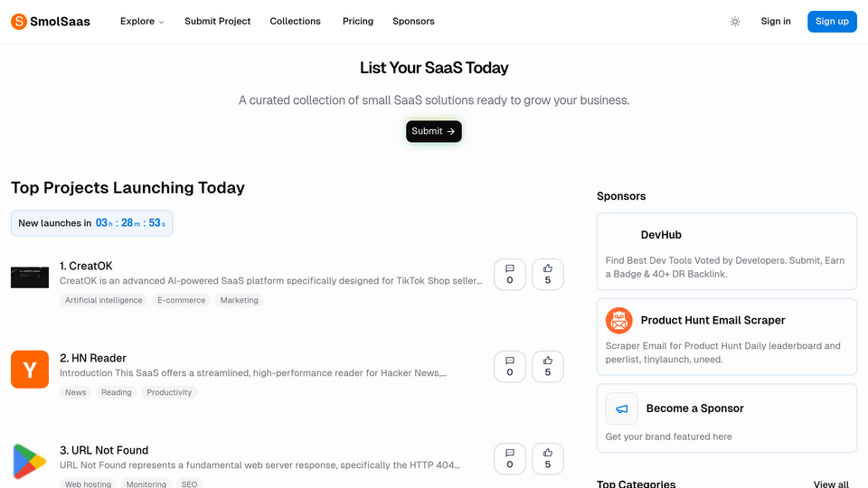
Task: Expand the Explore dropdown menu
Action: coord(142,22)
